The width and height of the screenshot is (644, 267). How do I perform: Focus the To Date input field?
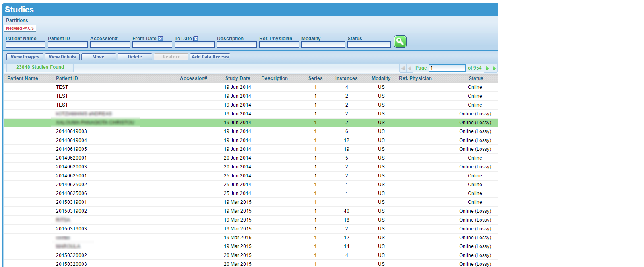click(194, 45)
